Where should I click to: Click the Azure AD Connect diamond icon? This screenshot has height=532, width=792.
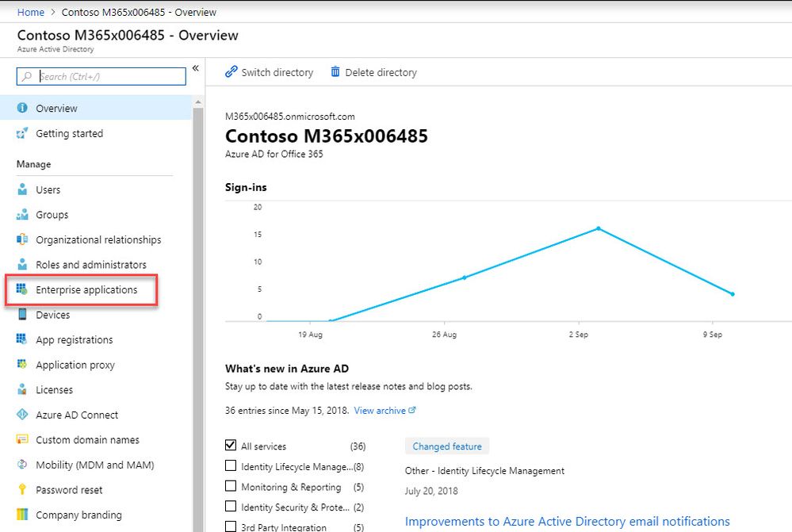[x=22, y=415]
